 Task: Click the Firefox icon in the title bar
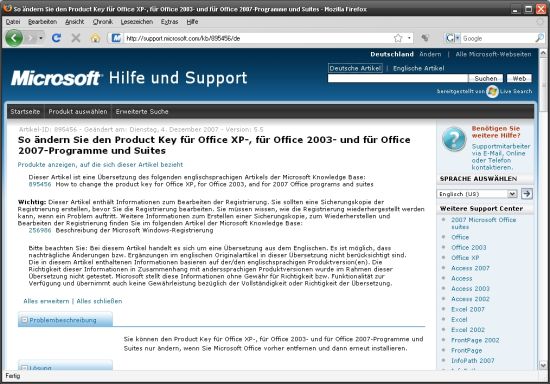pyautogui.click(x=7, y=8)
